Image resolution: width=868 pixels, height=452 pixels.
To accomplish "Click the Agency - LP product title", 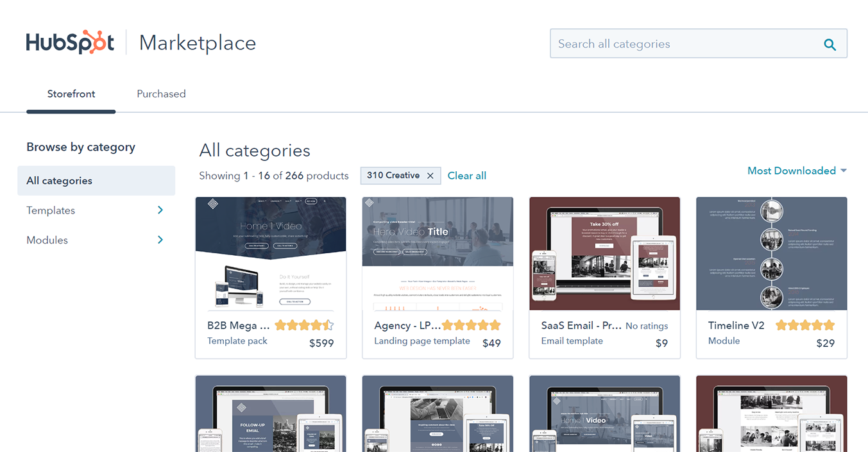I will coord(407,325).
